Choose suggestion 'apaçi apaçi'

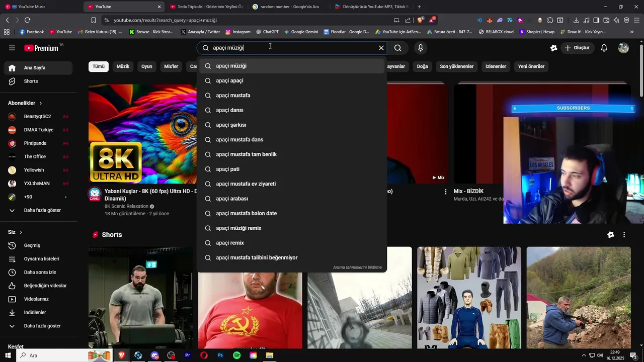(x=292, y=80)
